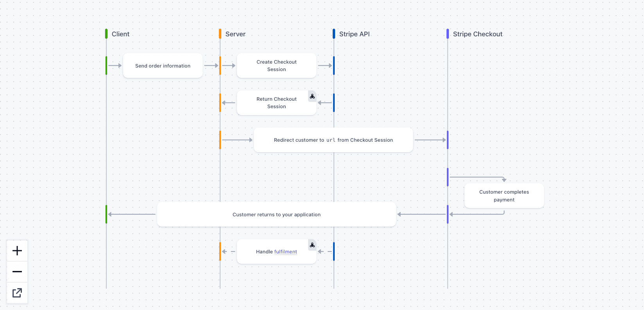Click the purple Stripe Checkout activation bar
The height and width of the screenshot is (310, 644).
[x=448, y=140]
